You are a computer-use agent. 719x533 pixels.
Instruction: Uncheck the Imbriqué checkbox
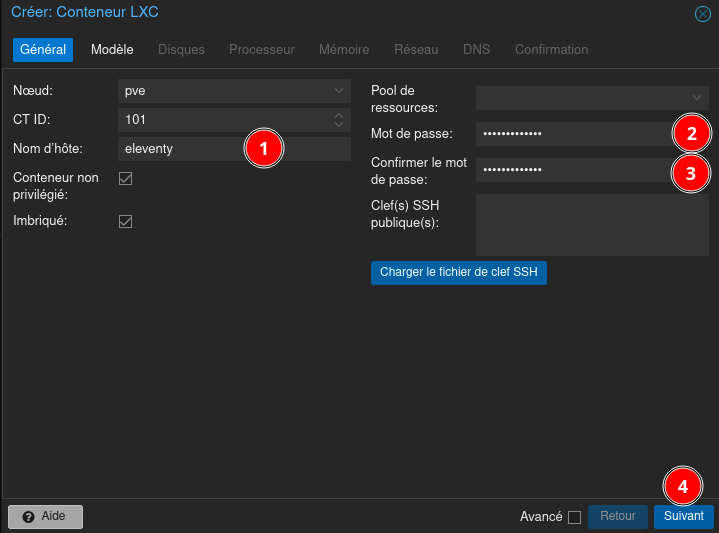pyautogui.click(x=126, y=221)
